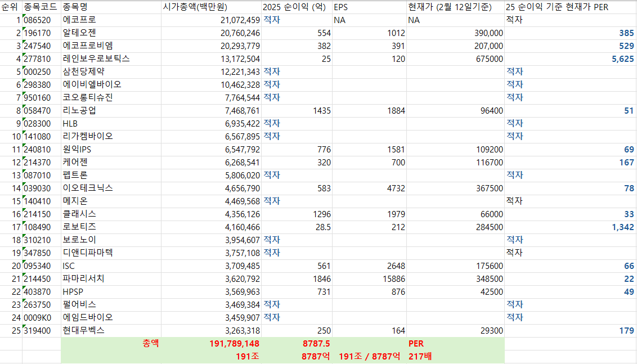This screenshot has height=364, width=637.
Task: Select current price 175600 cell
Action: tap(455, 266)
